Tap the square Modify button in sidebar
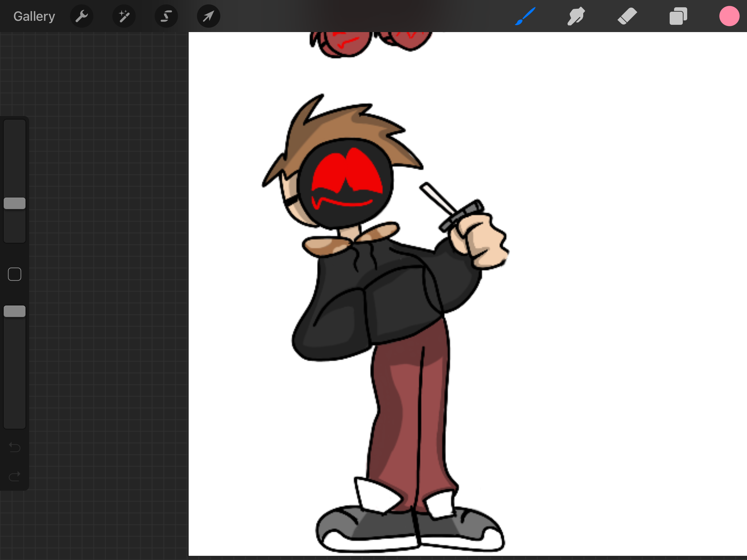Viewport: 747px width, 560px height. (15, 274)
